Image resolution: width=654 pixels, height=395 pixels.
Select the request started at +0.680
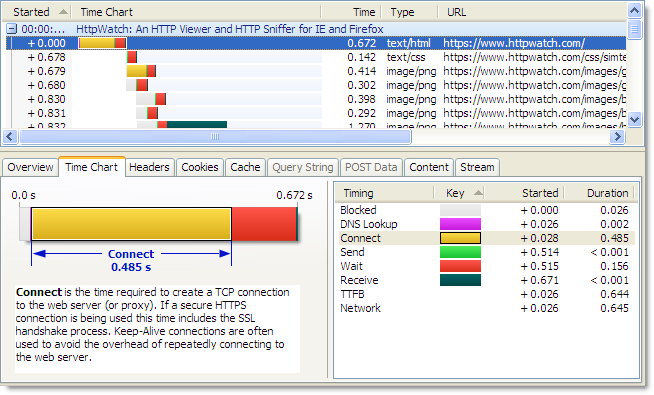pos(316,85)
